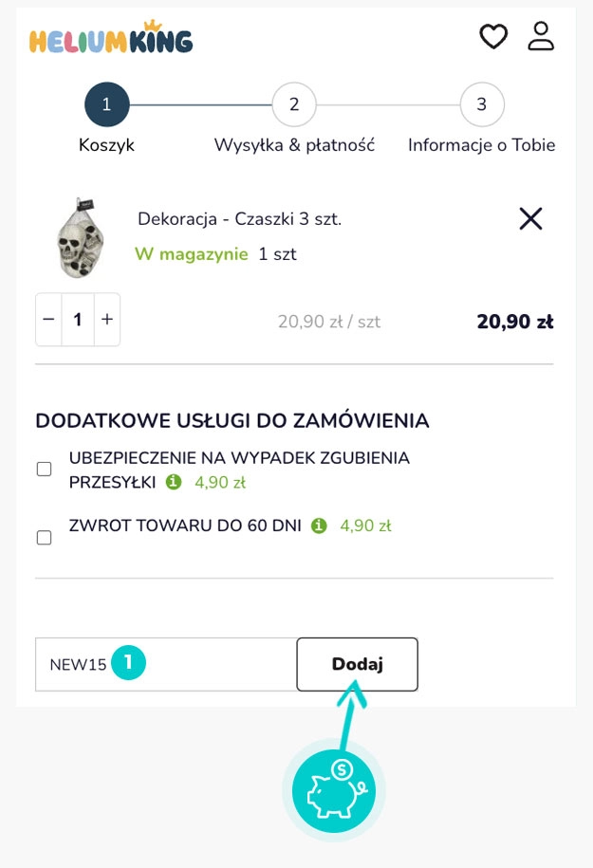Select the Koszyk step circle
The height and width of the screenshot is (868, 593).
pyautogui.click(x=106, y=104)
